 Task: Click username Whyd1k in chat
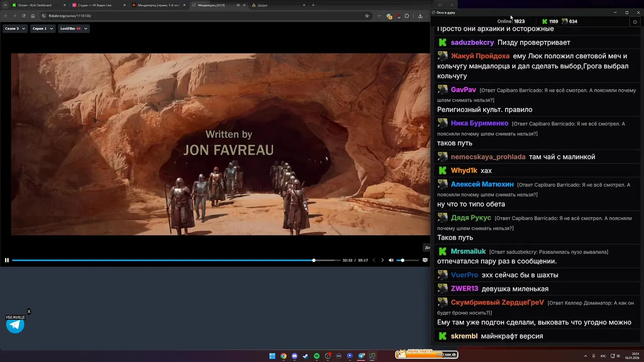click(x=464, y=170)
